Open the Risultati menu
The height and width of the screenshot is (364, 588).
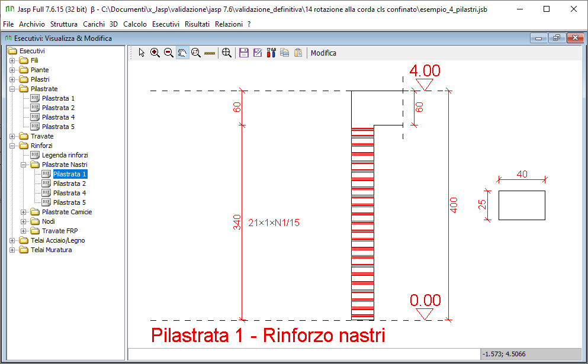click(x=197, y=24)
